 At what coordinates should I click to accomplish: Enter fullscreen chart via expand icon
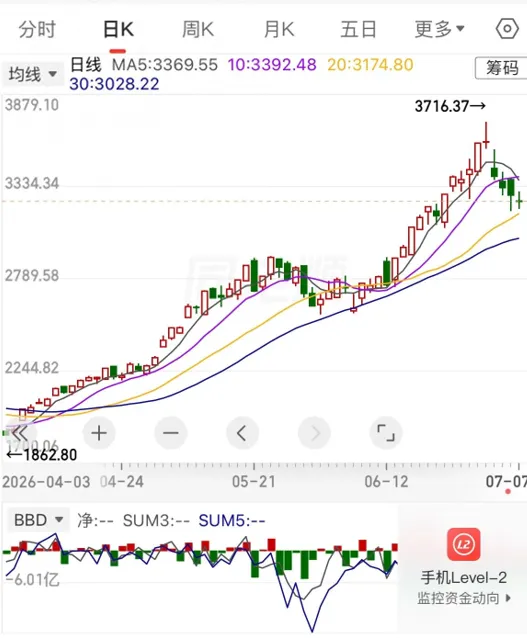(x=386, y=433)
